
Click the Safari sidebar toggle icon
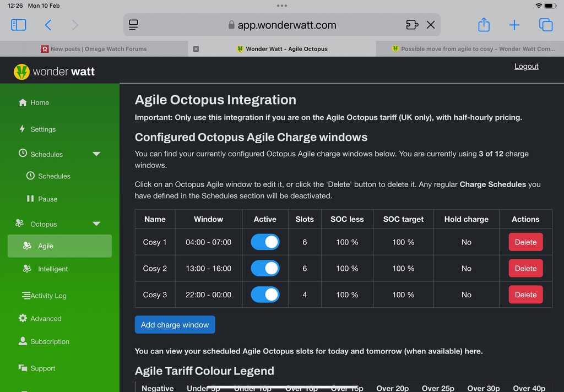click(x=19, y=25)
